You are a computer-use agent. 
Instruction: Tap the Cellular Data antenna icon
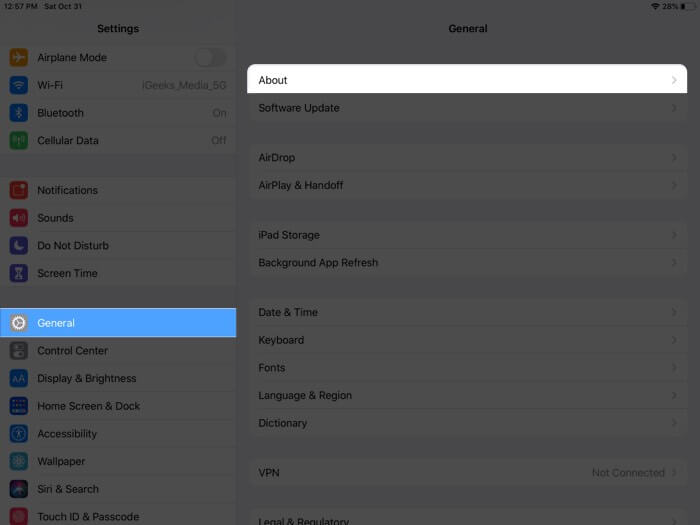(19, 141)
